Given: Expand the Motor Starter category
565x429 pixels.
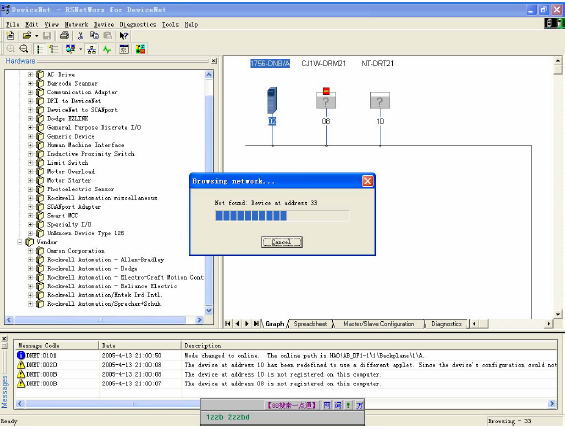Looking at the screenshot, I should [30, 180].
